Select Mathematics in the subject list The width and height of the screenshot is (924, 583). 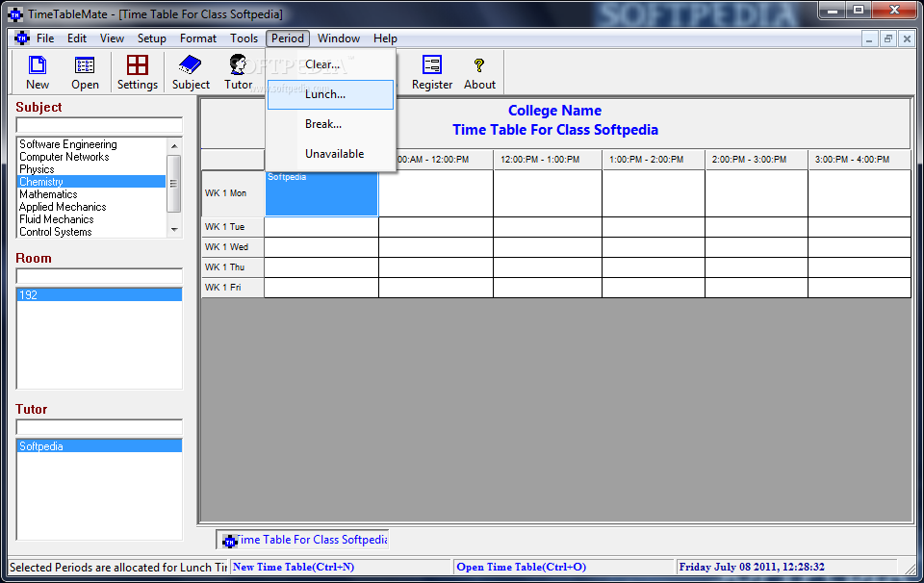92,194
